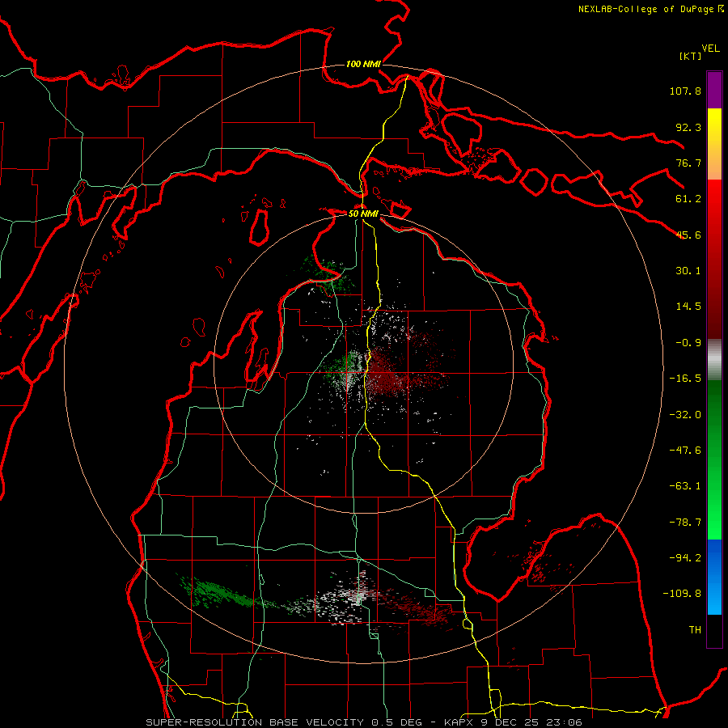Click the 100 NMI range ring label
This screenshot has width=728, height=728.
pyautogui.click(x=363, y=64)
